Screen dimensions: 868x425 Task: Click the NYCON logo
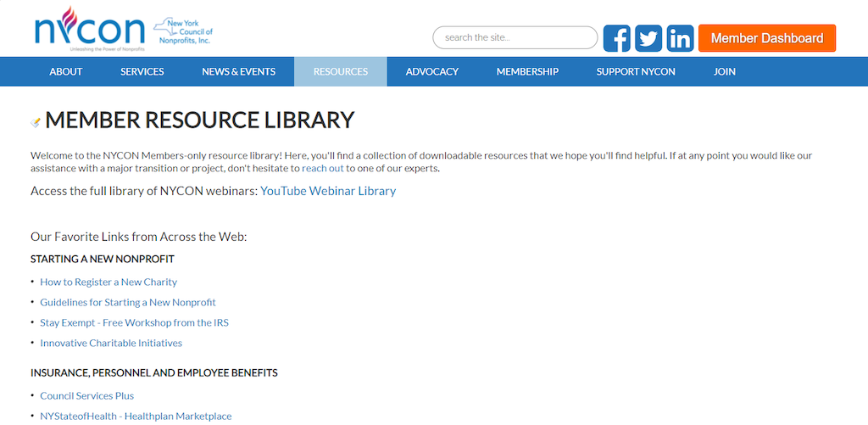tap(90, 28)
